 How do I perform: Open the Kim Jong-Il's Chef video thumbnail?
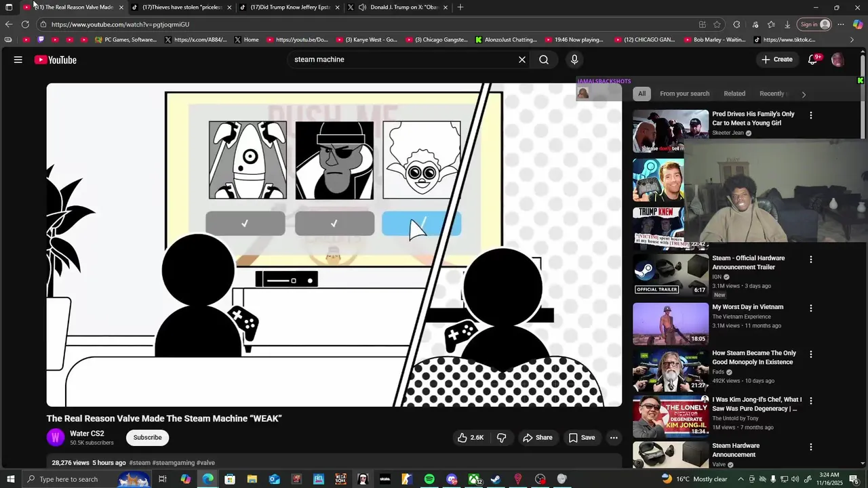tap(671, 417)
